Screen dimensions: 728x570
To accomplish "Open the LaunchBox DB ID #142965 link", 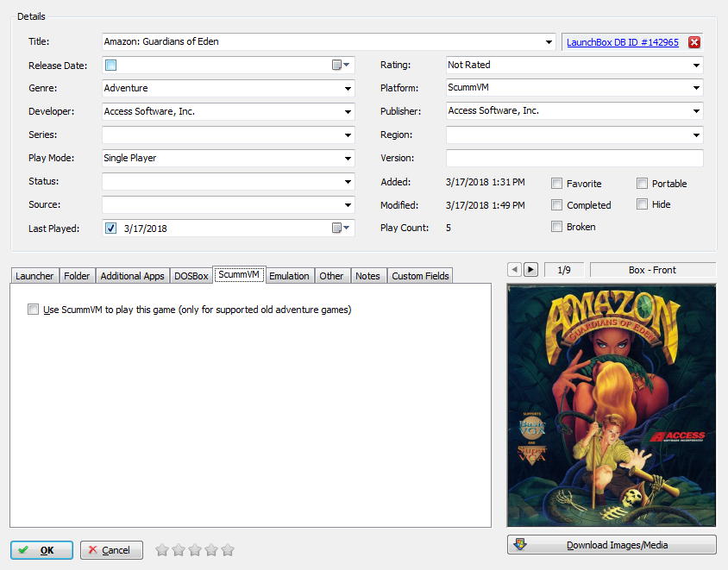I will point(623,42).
